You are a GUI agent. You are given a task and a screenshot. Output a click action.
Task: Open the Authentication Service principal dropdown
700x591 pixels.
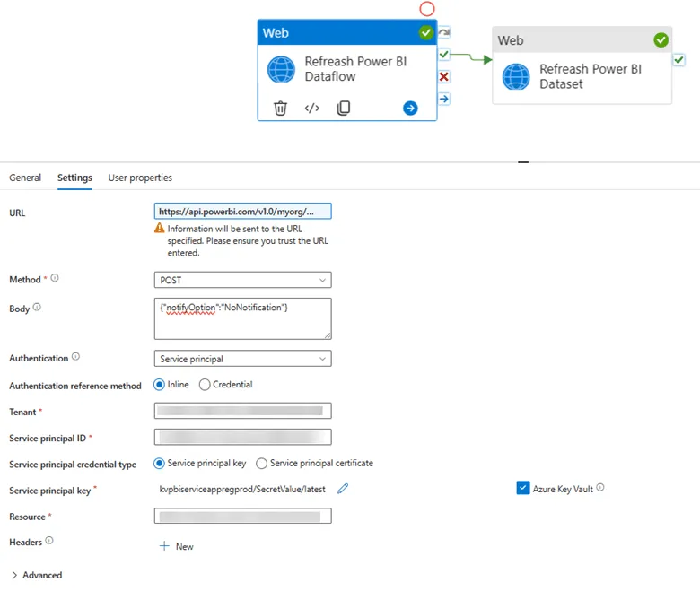tap(242, 359)
